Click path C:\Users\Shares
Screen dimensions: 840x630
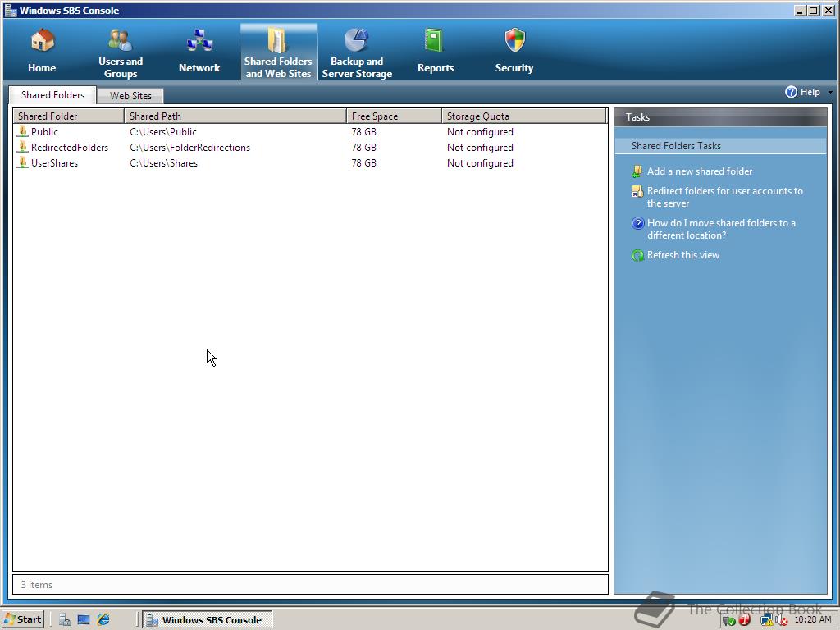pyautogui.click(x=164, y=163)
